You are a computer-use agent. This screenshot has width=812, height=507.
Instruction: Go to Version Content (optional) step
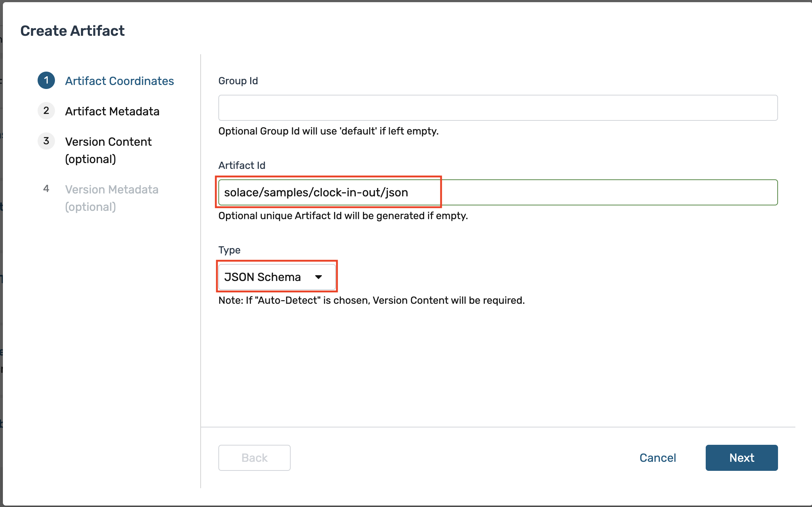(x=108, y=150)
